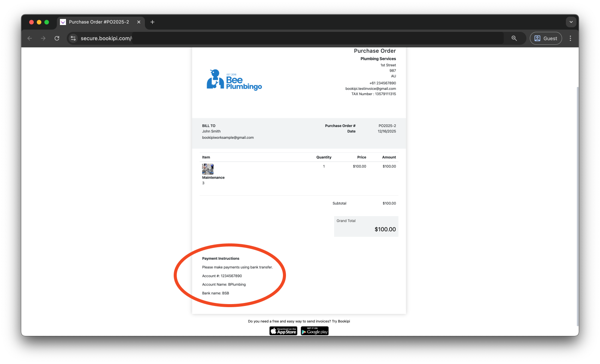Click the App Store download badge
This screenshot has height=364, width=600.
coord(283,331)
